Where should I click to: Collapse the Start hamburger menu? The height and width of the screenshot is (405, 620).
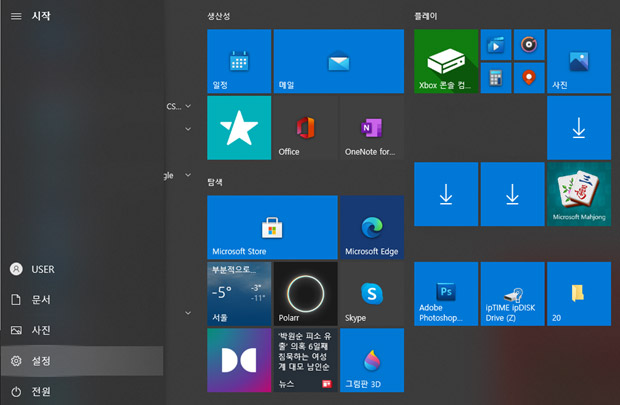(16, 16)
